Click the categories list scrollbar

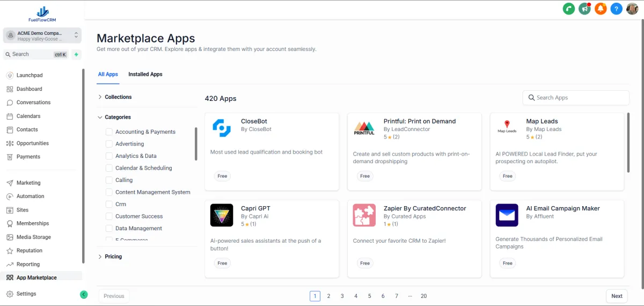click(x=196, y=144)
